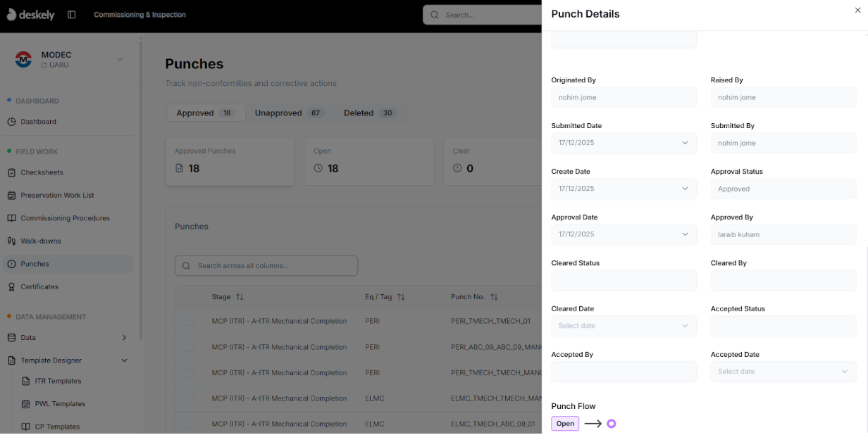
Task: Toggle the header checkbox selecting all punches
Action: click(x=188, y=296)
